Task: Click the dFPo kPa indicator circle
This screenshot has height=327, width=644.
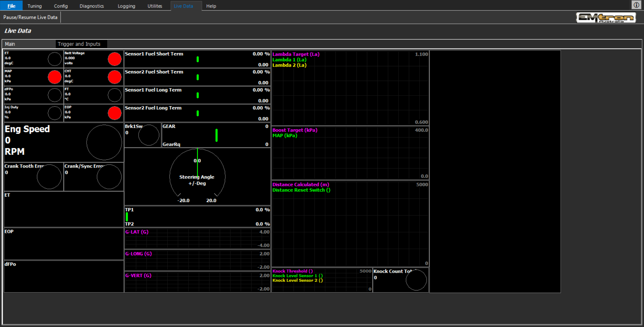Action: pyautogui.click(x=55, y=95)
